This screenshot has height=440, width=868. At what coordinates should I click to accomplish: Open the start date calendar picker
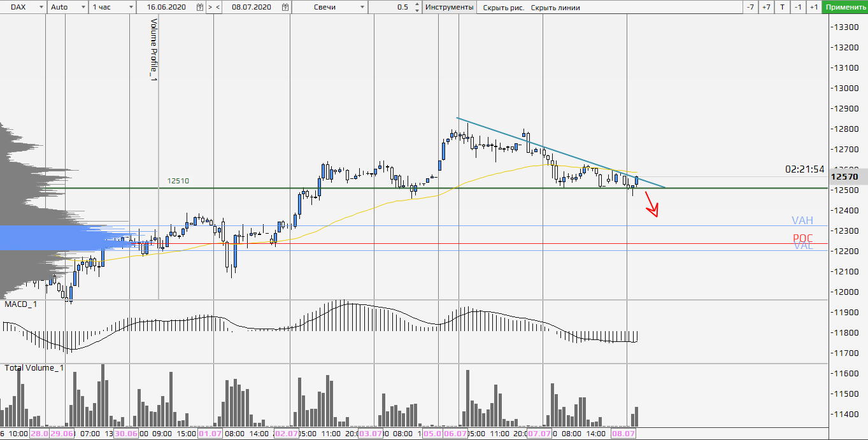[200, 7]
